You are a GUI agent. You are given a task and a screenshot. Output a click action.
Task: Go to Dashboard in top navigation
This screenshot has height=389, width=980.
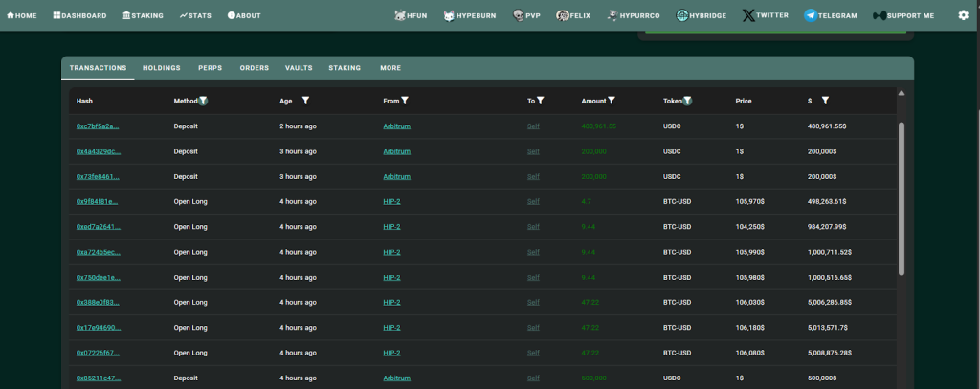click(x=79, y=15)
